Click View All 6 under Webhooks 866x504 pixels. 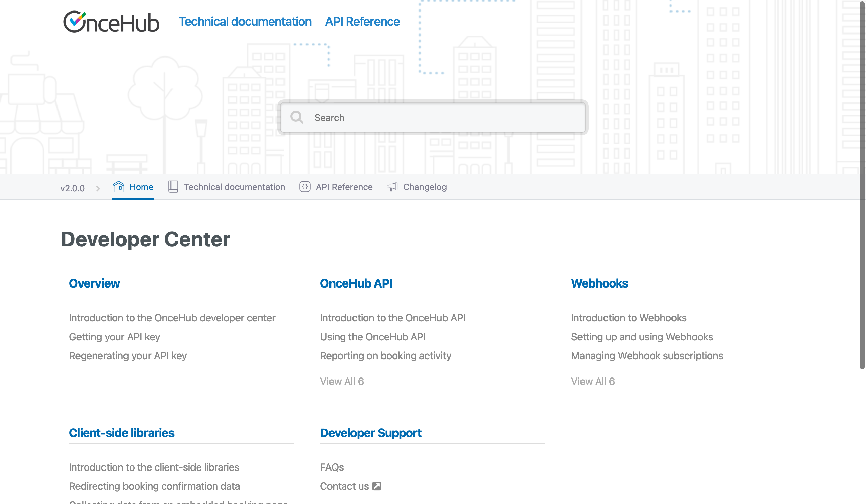593,381
